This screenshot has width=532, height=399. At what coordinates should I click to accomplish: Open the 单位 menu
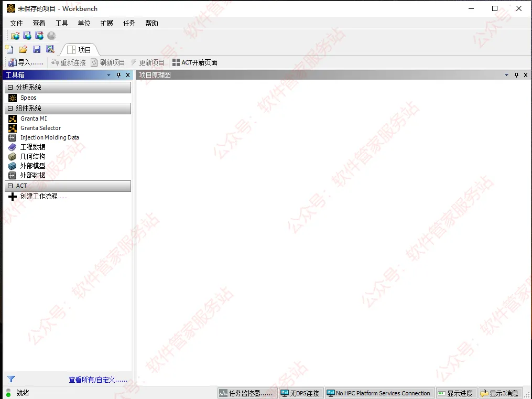pyautogui.click(x=84, y=23)
